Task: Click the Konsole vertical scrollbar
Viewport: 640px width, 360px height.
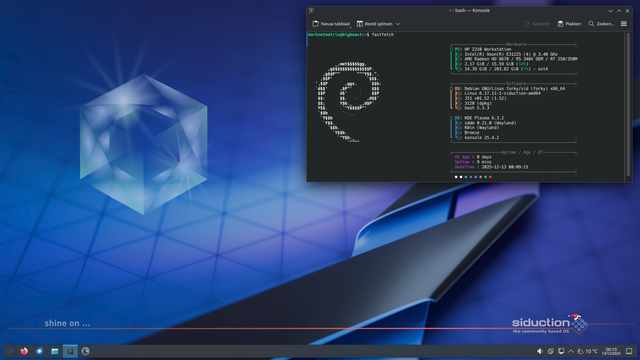Action: 628,105
